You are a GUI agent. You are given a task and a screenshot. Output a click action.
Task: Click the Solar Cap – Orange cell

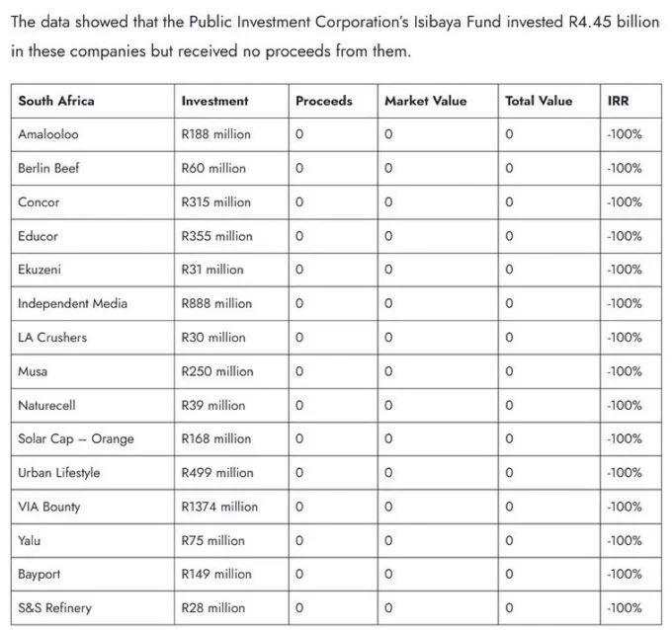pos(93,439)
